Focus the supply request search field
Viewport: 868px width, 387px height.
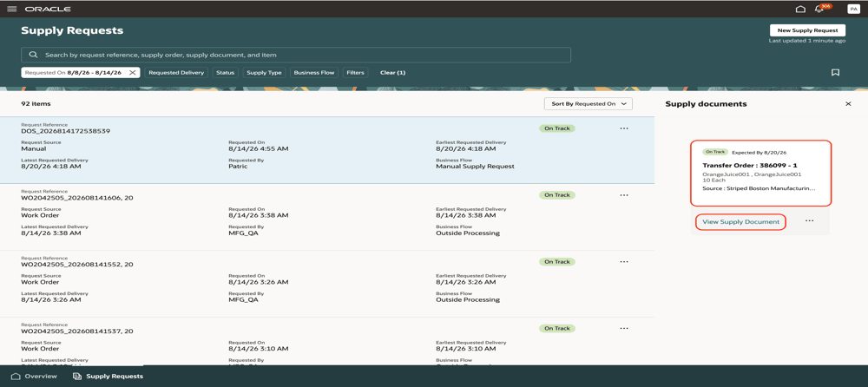(296, 55)
